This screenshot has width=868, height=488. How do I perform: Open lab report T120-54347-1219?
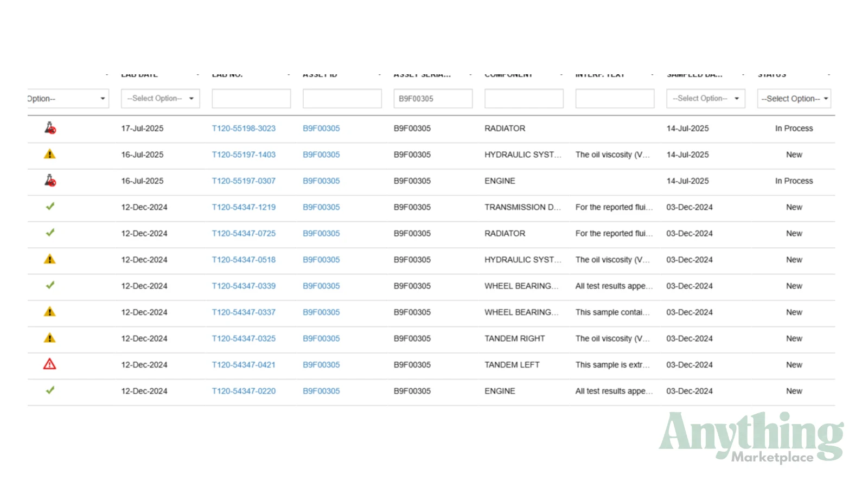coord(244,207)
